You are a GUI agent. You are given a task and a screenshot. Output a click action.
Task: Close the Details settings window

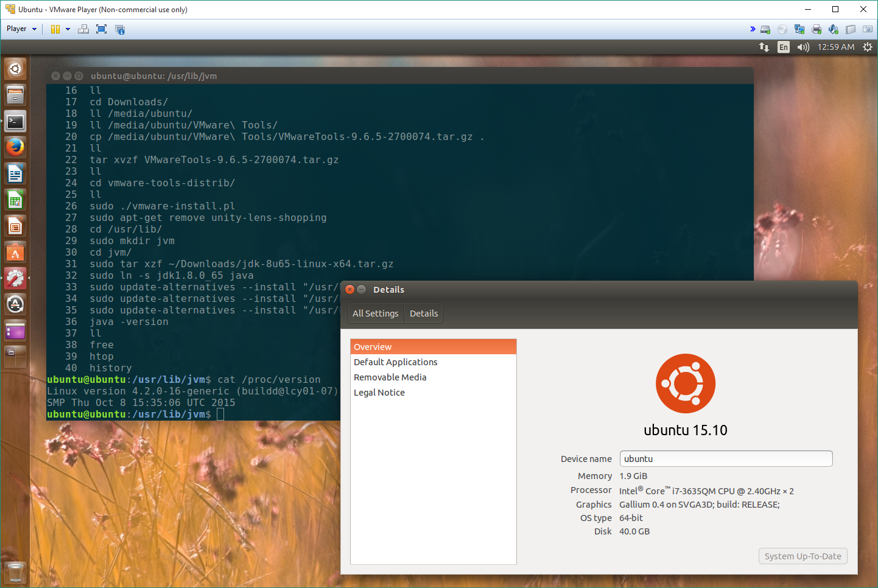click(349, 290)
